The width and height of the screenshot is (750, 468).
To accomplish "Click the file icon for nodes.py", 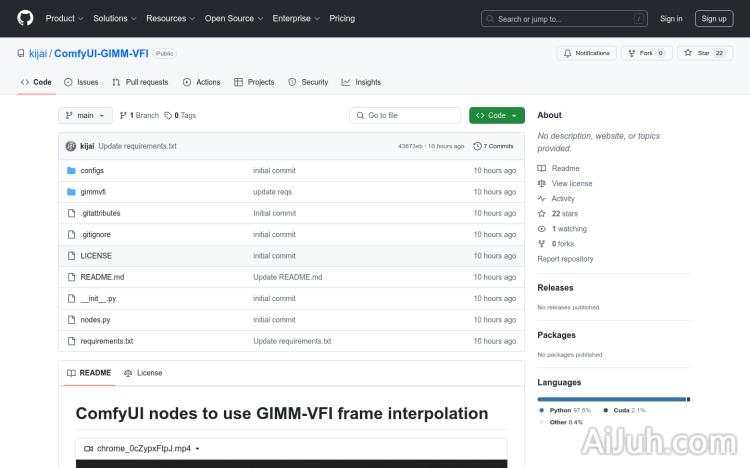I will tap(71, 320).
